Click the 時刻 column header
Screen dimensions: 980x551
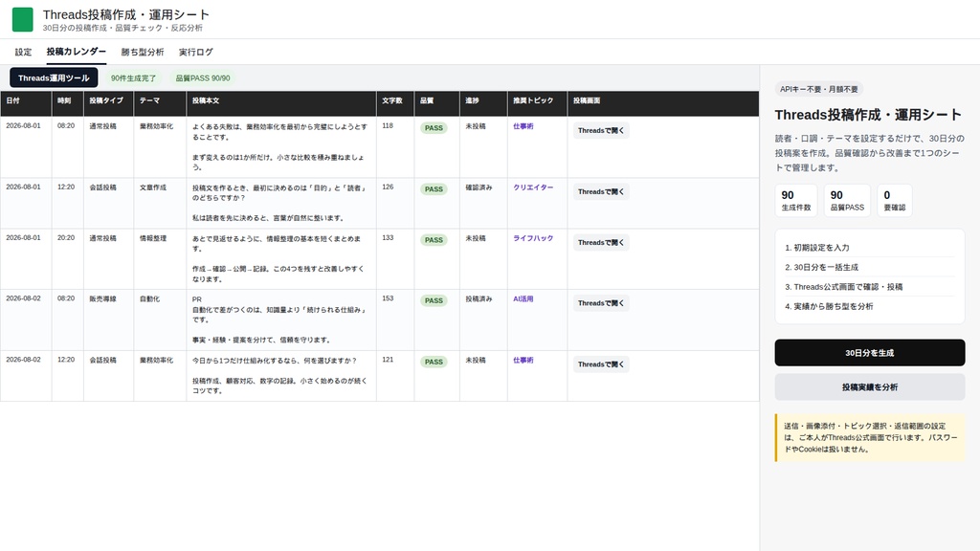68,103
